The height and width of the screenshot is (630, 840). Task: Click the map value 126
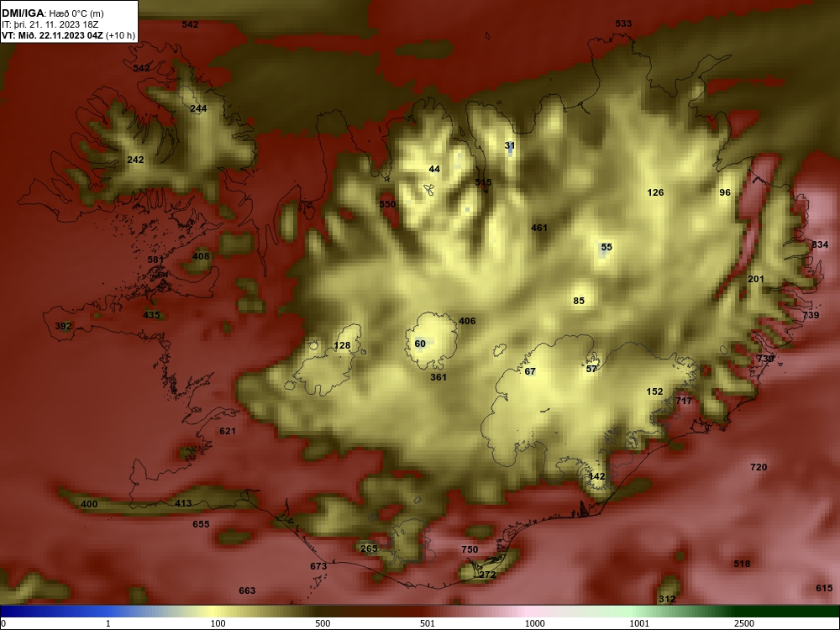(x=656, y=192)
